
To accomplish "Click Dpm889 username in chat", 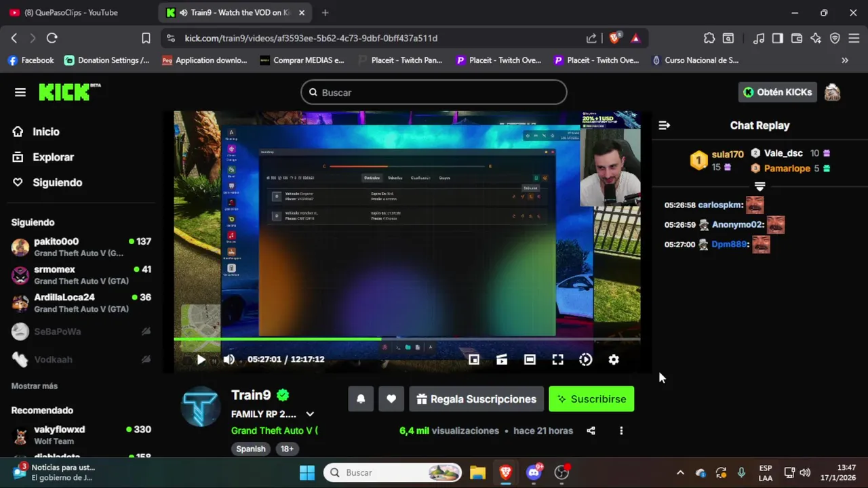I will pyautogui.click(x=730, y=244).
